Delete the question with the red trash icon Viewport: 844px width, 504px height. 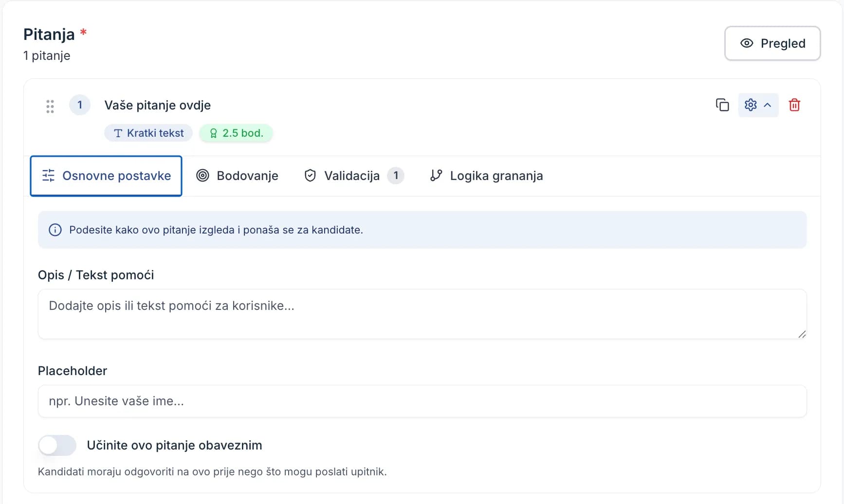tap(794, 105)
